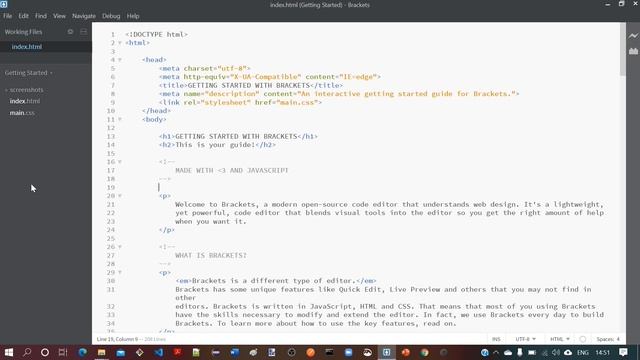Image resolution: width=640 pixels, height=360 pixels.
Task: Click 'WHAT IS BRACKETS?' comment text
Action: click(x=211, y=256)
